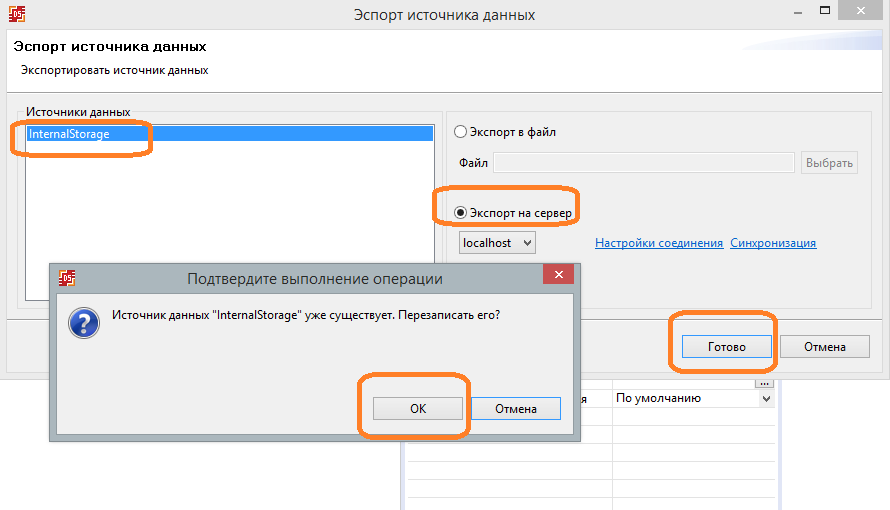
Task: Open the 'Настройки соединения' link
Action: point(658,243)
